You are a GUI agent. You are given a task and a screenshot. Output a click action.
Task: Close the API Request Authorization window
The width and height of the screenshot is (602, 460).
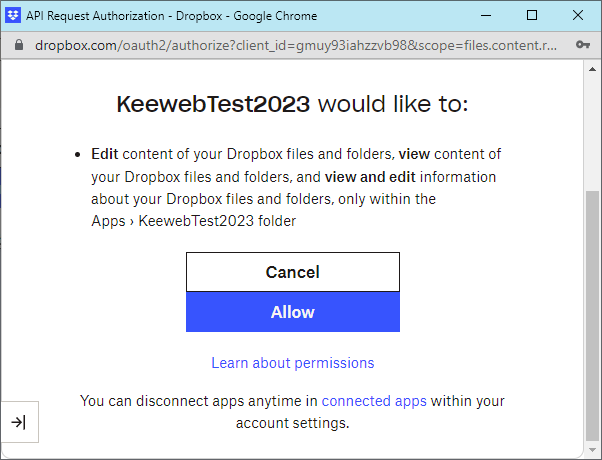577,15
